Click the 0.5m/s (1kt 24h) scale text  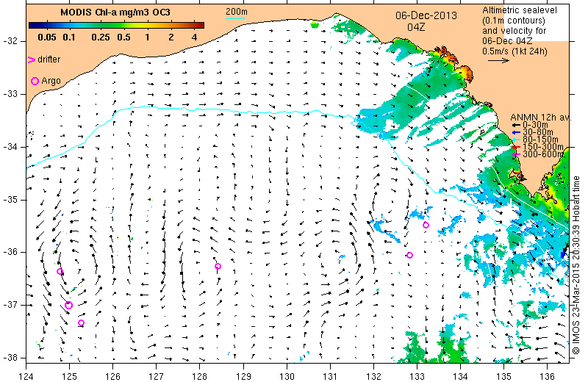click(515, 51)
